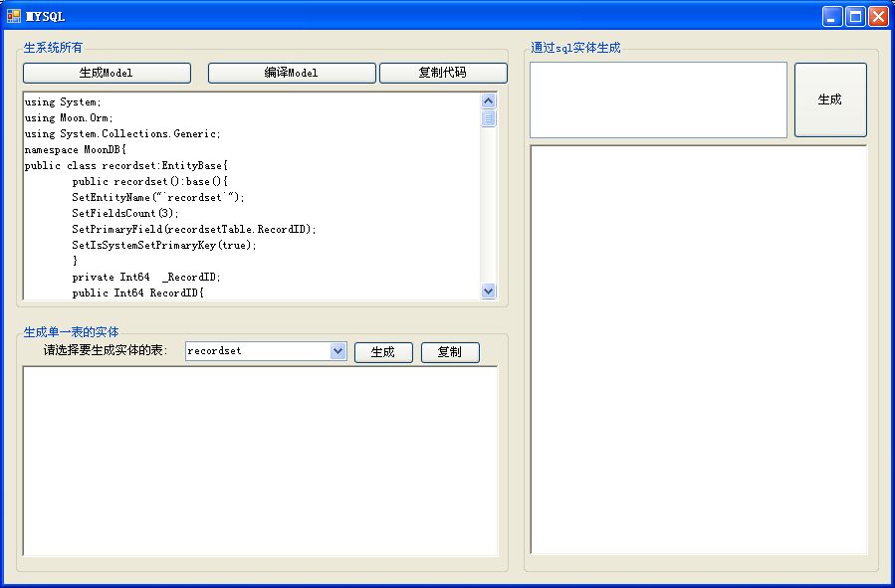
Task: Click the line 'using Moon.Orm;'
Action: (69, 118)
